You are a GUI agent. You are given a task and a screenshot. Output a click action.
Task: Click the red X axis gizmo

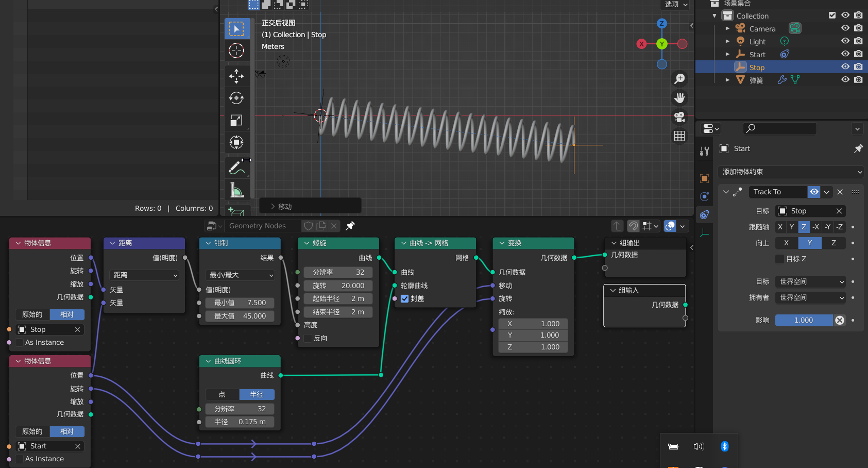(x=641, y=44)
